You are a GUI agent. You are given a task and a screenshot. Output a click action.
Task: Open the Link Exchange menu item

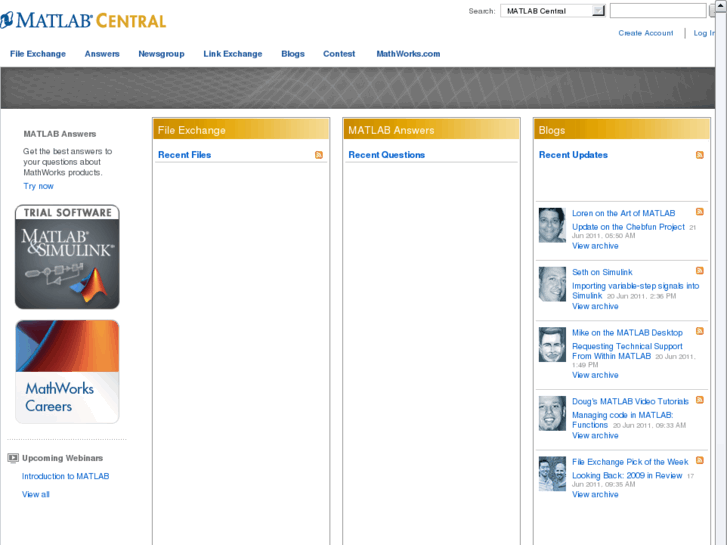tap(233, 54)
